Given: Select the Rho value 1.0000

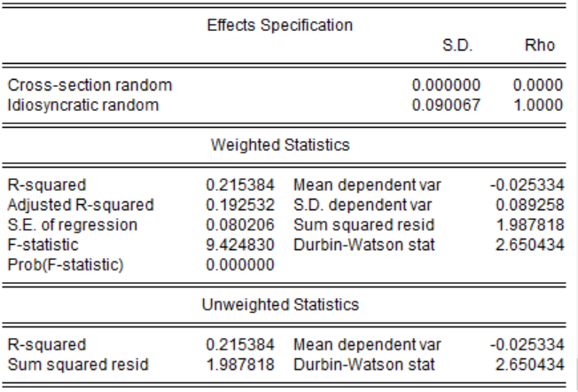Looking at the screenshot, I should pyautogui.click(x=538, y=106).
